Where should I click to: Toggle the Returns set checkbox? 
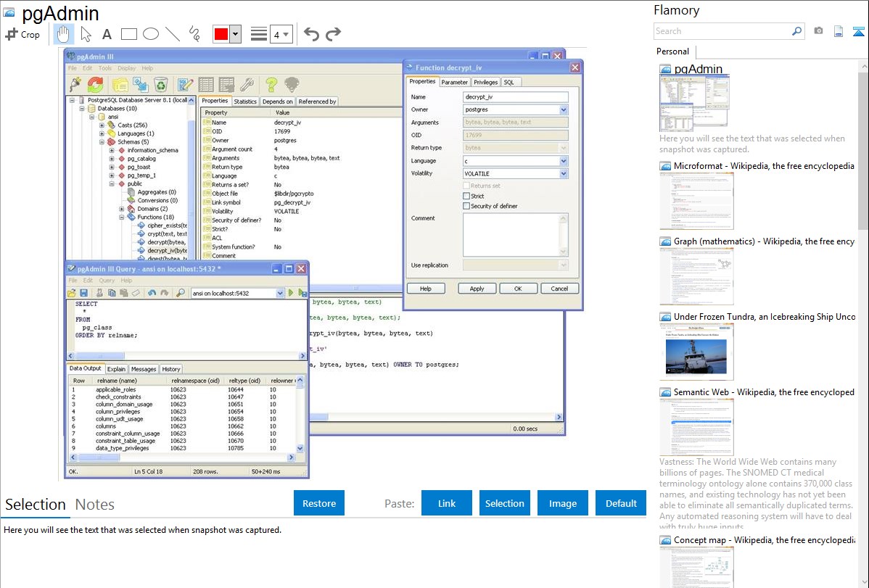pyautogui.click(x=466, y=186)
